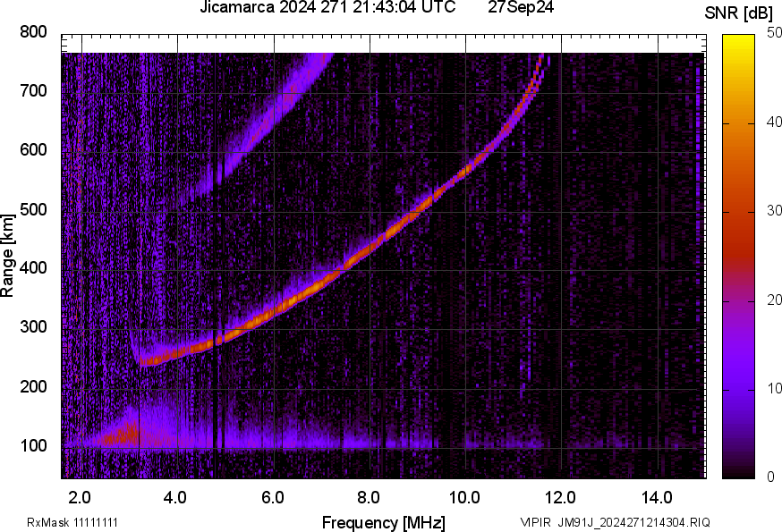The width and height of the screenshot is (782, 532).
Task: Click the '50' tick label on the colorbar
Action: (775, 33)
